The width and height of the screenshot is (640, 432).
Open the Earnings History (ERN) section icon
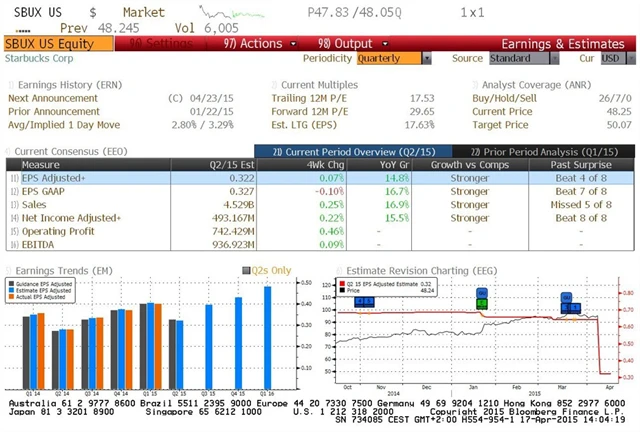click(x=9, y=86)
